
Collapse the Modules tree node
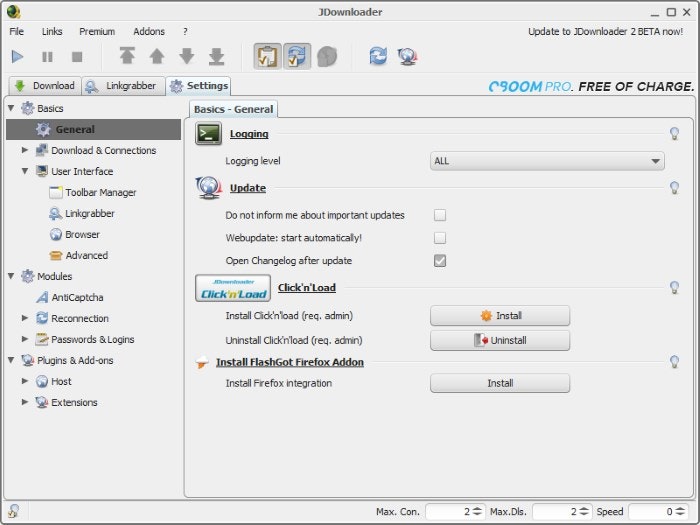(x=11, y=276)
